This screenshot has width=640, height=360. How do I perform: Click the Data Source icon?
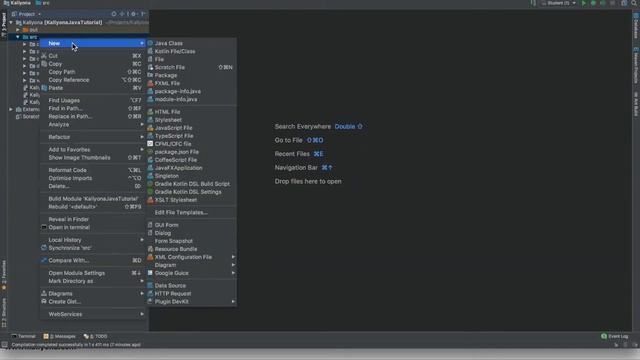click(150, 285)
